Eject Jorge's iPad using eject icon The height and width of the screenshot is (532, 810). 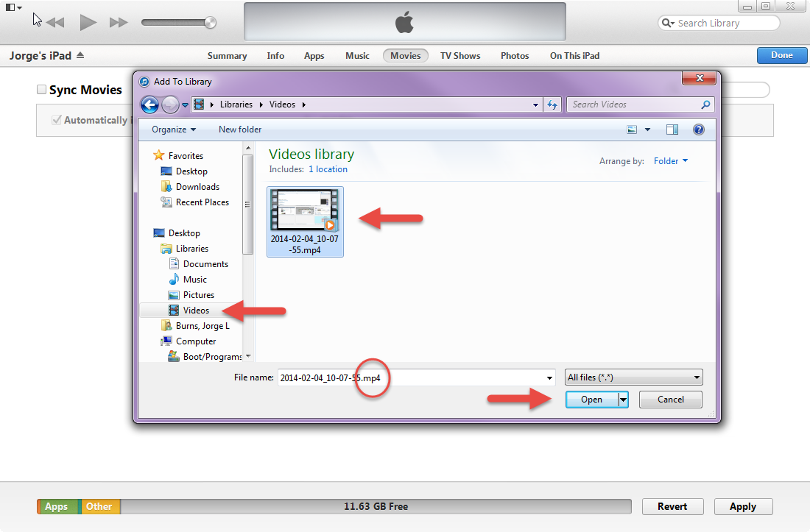tap(80, 56)
